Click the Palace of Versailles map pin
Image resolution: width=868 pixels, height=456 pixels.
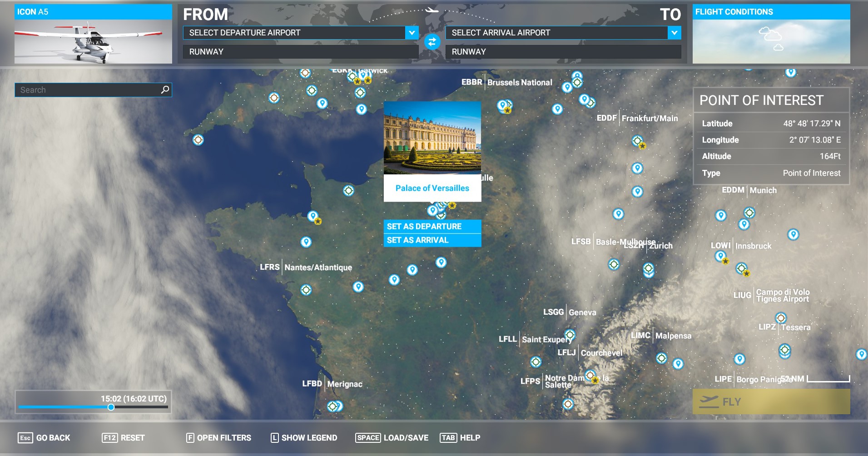click(x=432, y=210)
